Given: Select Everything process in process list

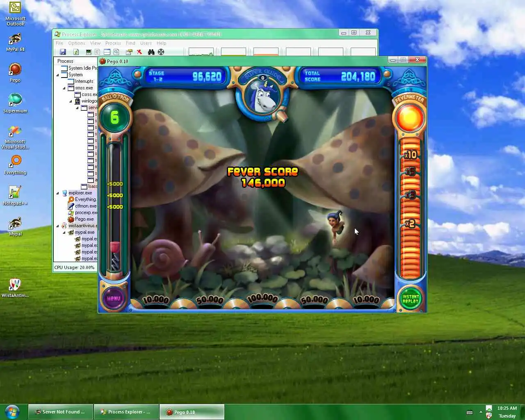Looking at the screenshot, I should tap(82, 200).
